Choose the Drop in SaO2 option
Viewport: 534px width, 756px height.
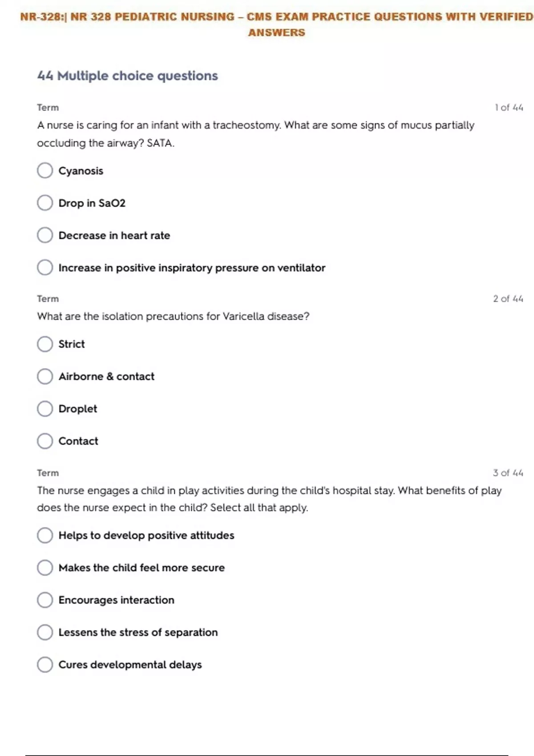[45, 203]
